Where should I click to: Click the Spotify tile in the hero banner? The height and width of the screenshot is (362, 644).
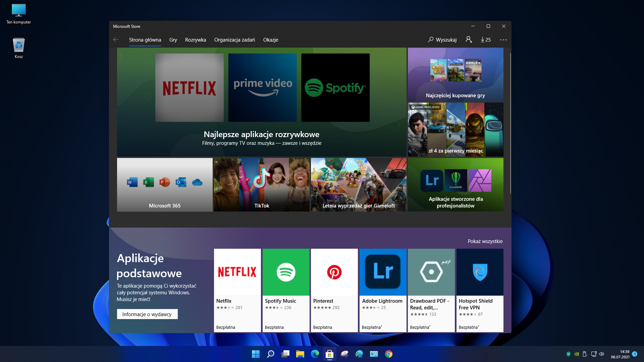click(335, 87)
